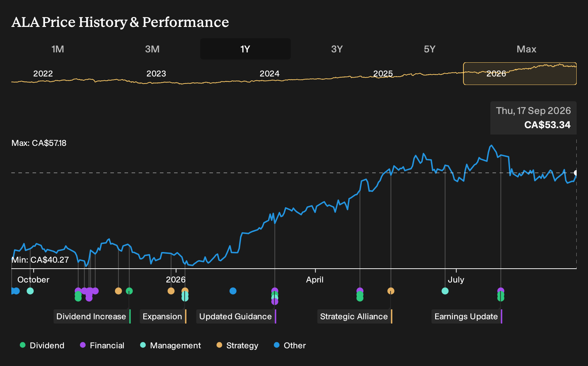
Task: Click the Min: CA$40.27 label
Action: (x=40, y=260)
